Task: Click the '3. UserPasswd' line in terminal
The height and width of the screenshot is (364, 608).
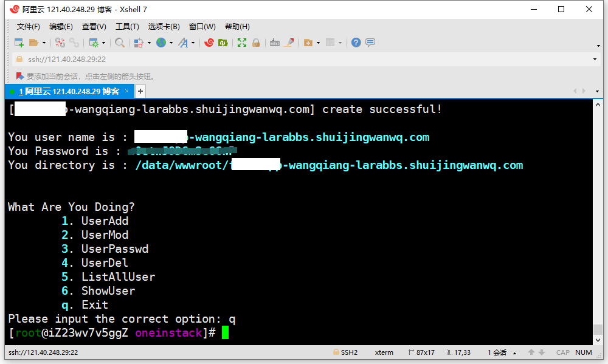Action: (105, 249)
